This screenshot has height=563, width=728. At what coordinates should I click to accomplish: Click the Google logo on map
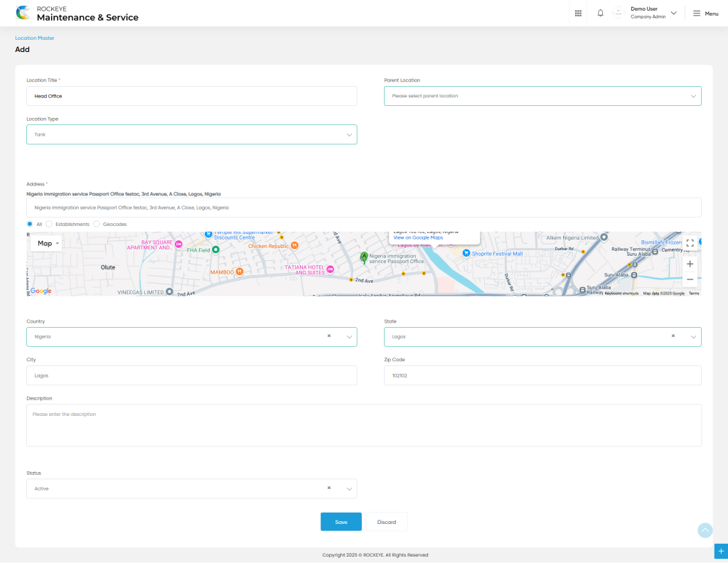tap(41, 291)
